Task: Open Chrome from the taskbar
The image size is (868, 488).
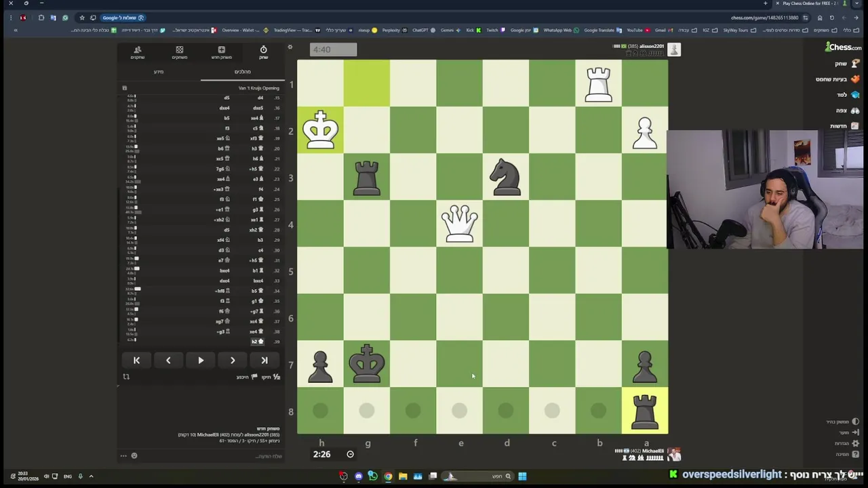Action: (388, 476)
